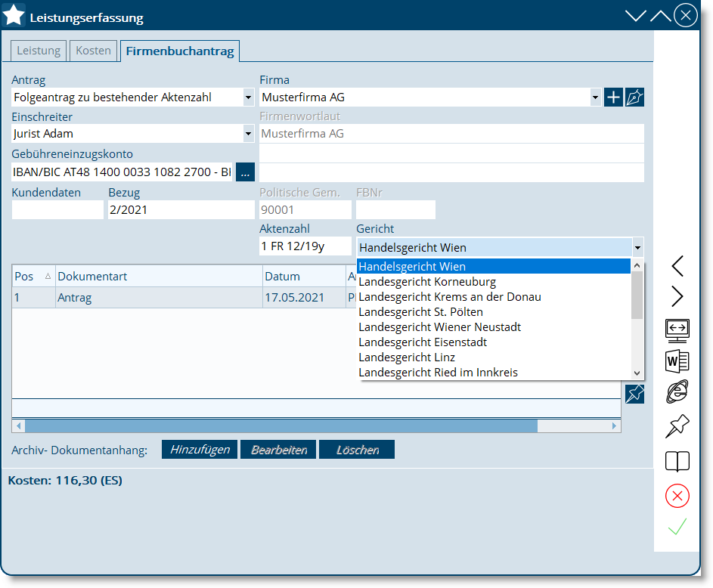Go to previous record with left arrow
Screen dimensions: 713x588
coord(677,266)
